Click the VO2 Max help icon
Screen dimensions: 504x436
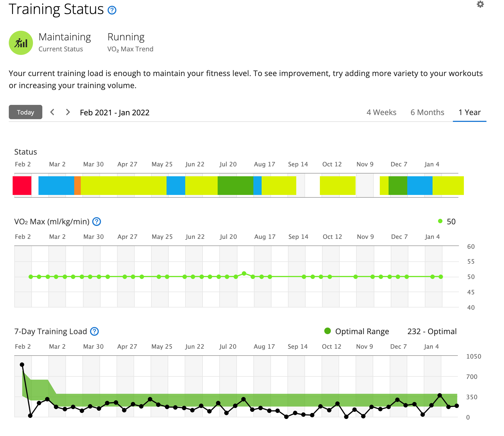(x=96, y=222)
